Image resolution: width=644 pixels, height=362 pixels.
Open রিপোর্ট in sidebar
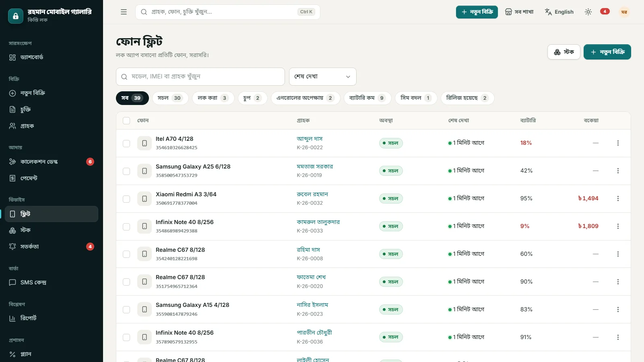52,318
